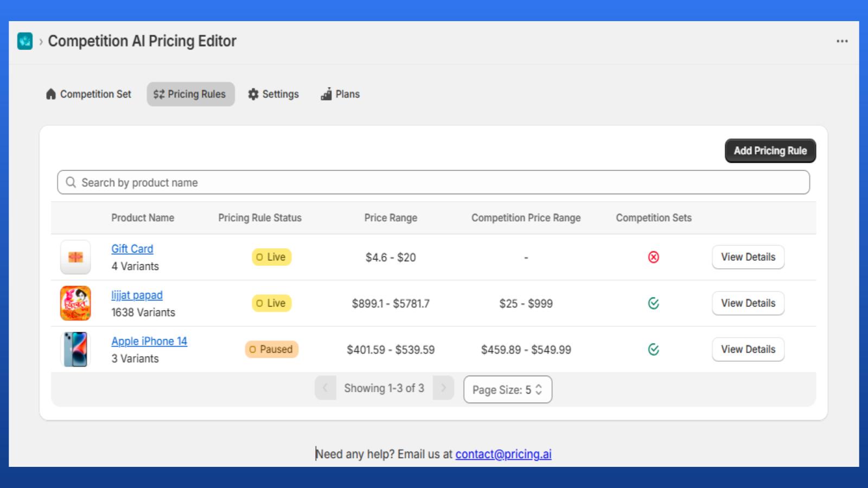
Task: Go to the next page arrow
Action: tap(443, 388)
